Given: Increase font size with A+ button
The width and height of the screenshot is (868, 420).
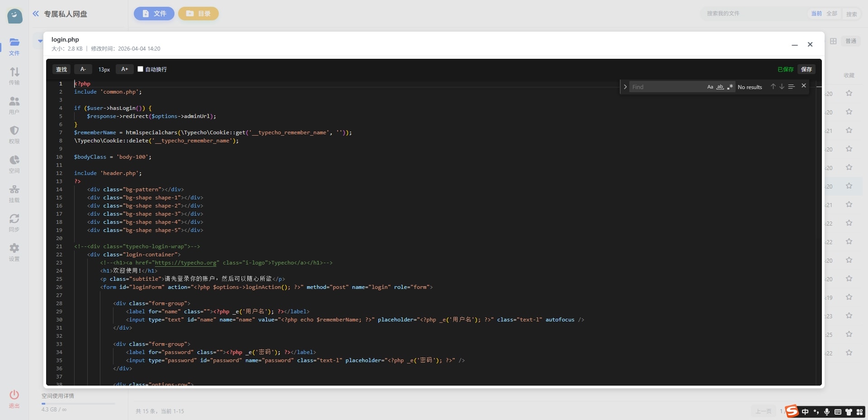Looking at the screenshot, I should click(x=125, y=69).
